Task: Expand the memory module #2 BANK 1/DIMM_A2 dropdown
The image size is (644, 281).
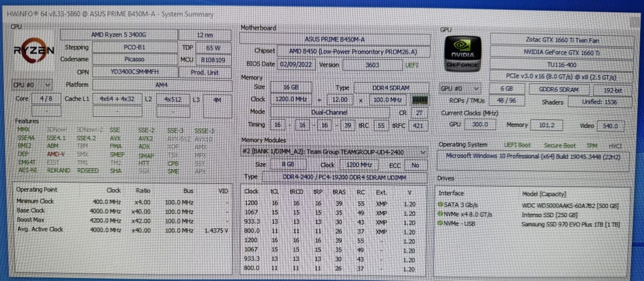Action: (x=333, y=152)
